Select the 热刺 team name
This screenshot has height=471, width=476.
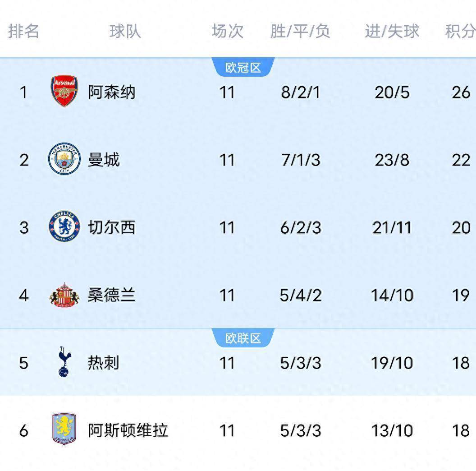click(x=104, y=363)
